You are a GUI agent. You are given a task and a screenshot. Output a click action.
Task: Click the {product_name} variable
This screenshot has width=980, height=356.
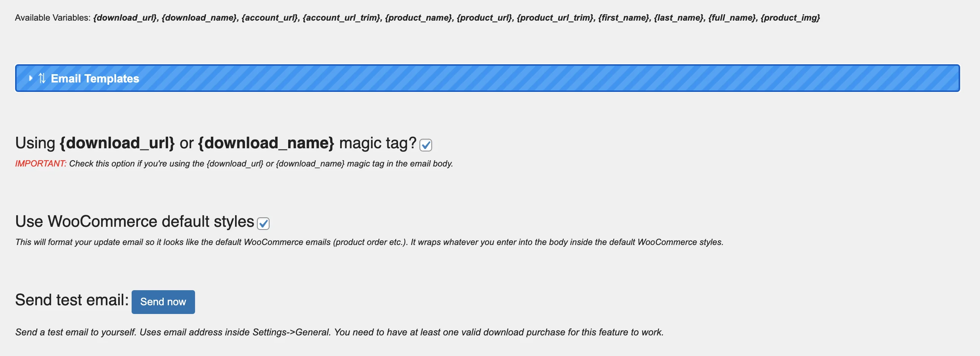click(418, 18)
